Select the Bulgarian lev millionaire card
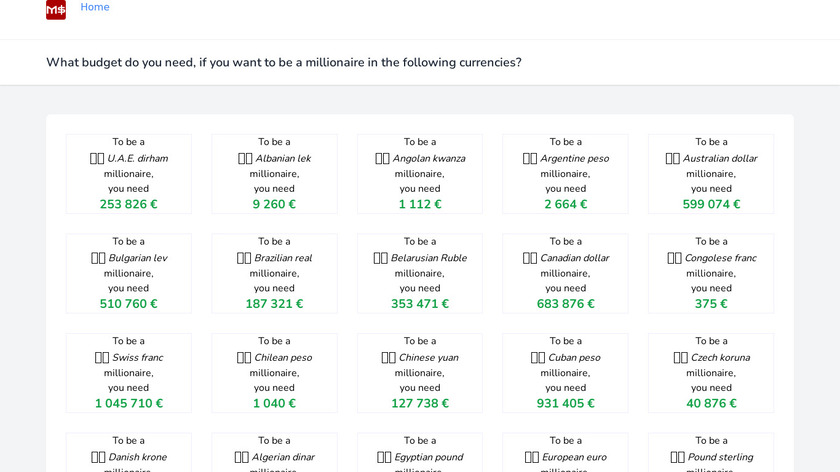The height and width of the screenshot is (472, 840). coord(128,273)
